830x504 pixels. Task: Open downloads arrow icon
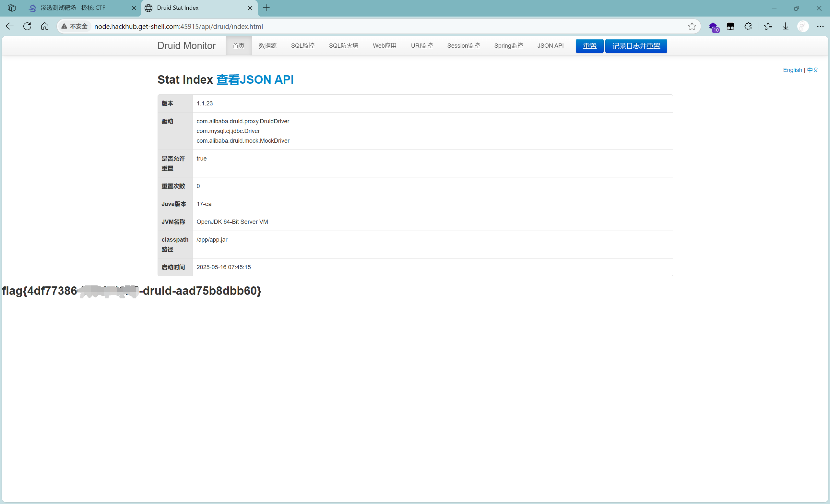pos(785,26)
